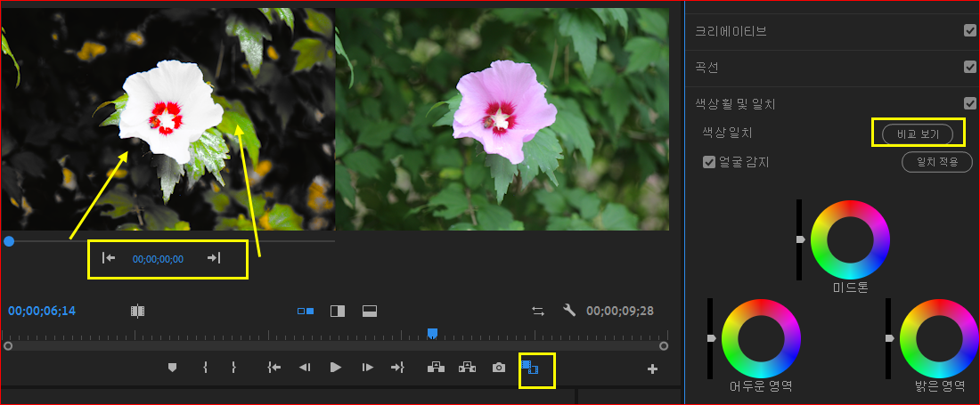The image size is (980, 405).
Task: Step forward one frame
Action: pos(368,368)
